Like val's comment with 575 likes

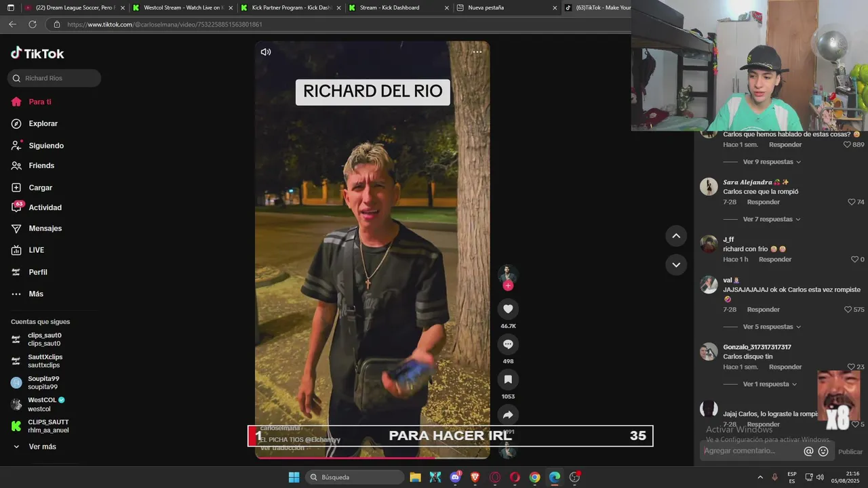pos(848,310)
